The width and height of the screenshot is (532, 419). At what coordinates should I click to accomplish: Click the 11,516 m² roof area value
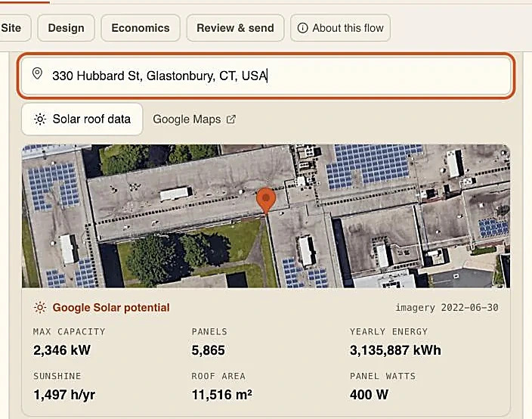(x=222, y=395)
